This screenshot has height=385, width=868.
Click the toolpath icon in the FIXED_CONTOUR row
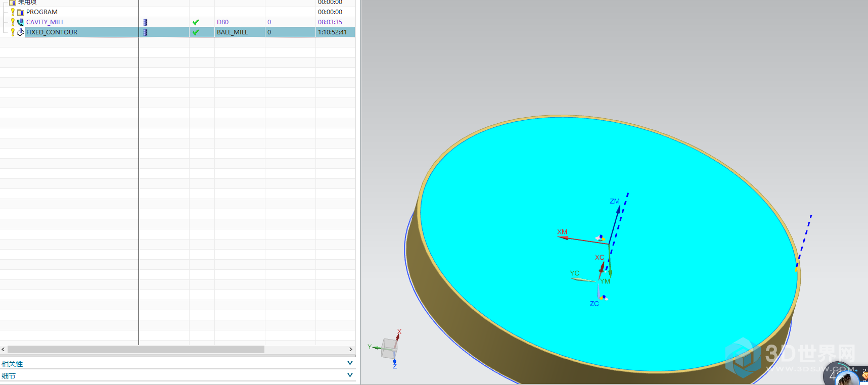click(145, 32)
